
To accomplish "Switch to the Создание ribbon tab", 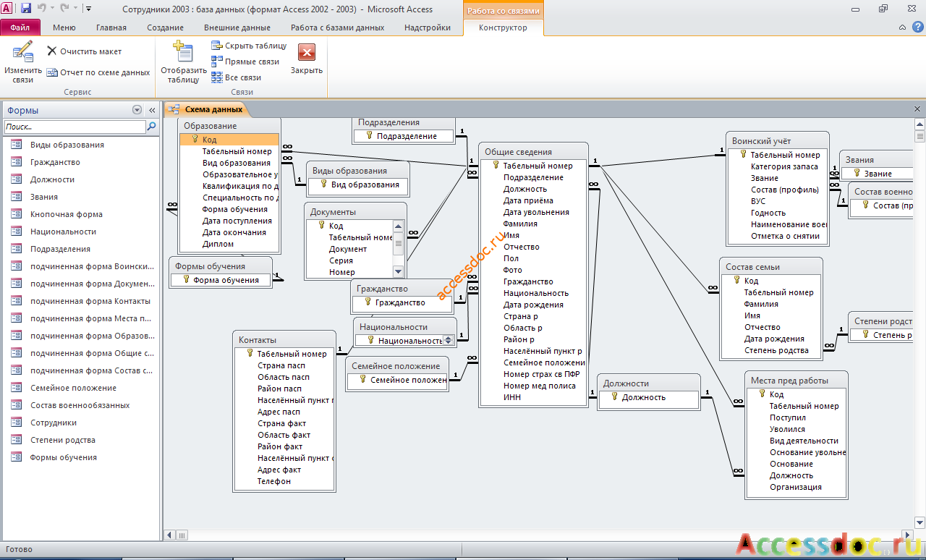I will point(165,27).
